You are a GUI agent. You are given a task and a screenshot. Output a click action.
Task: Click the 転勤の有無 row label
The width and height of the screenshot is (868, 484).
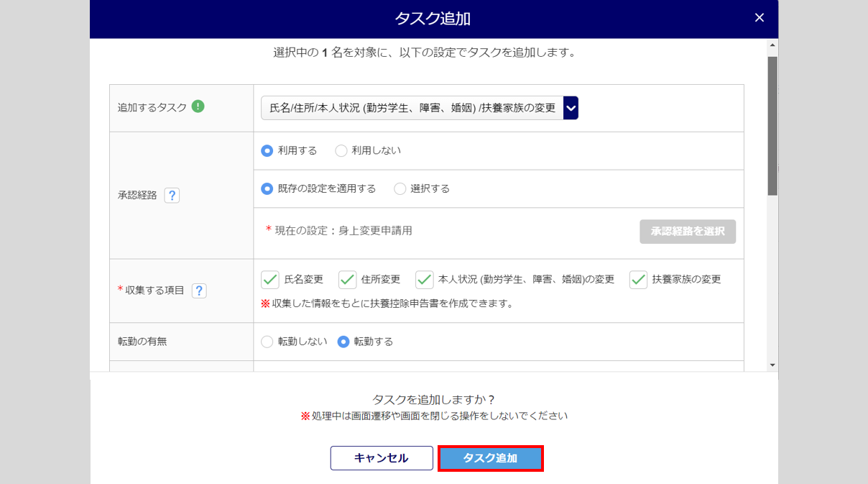[142, 342]
